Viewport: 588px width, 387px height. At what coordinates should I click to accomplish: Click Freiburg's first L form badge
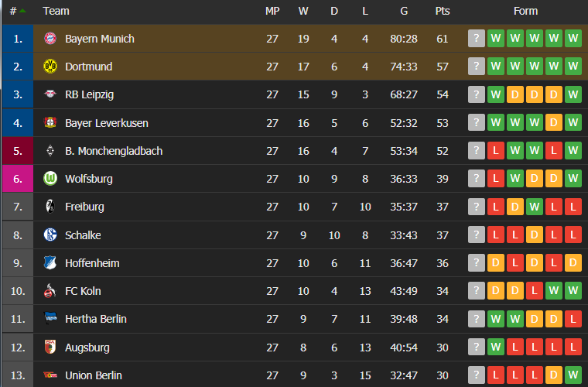(496, 207)
